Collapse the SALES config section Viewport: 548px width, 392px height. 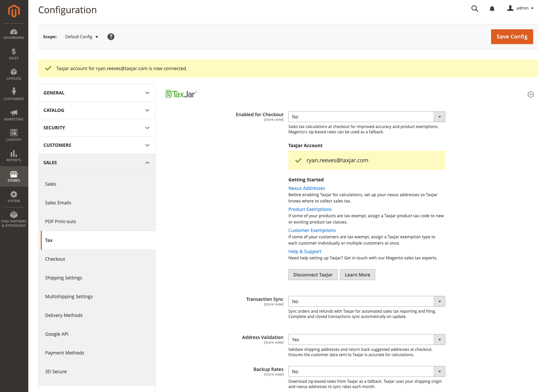(x=97, y=163)
